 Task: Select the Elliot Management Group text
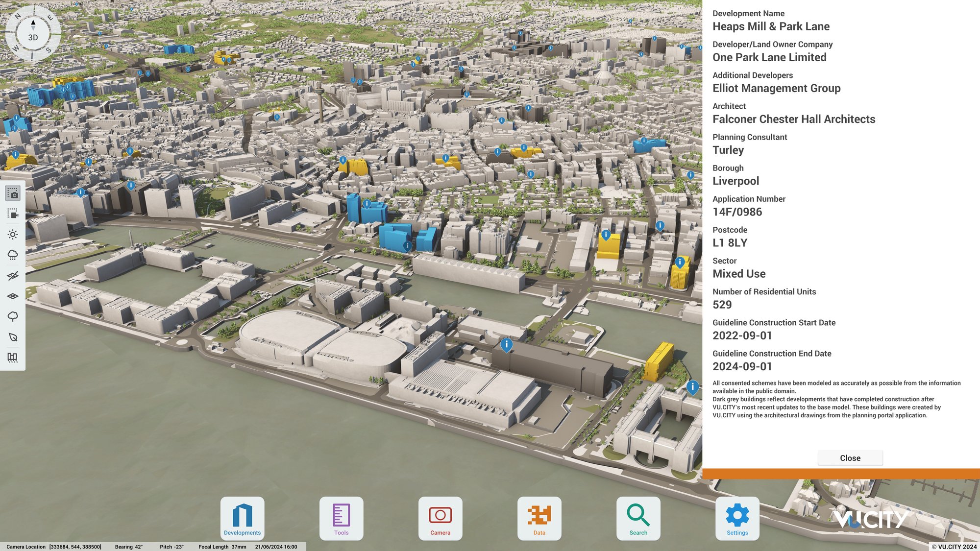pyautogui.click(x=776, y=88)
